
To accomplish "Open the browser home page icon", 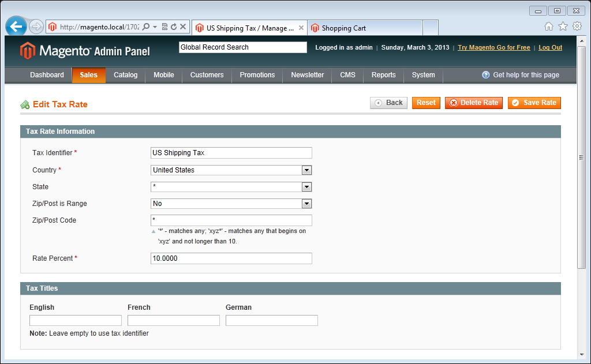I will coord(549,27).
